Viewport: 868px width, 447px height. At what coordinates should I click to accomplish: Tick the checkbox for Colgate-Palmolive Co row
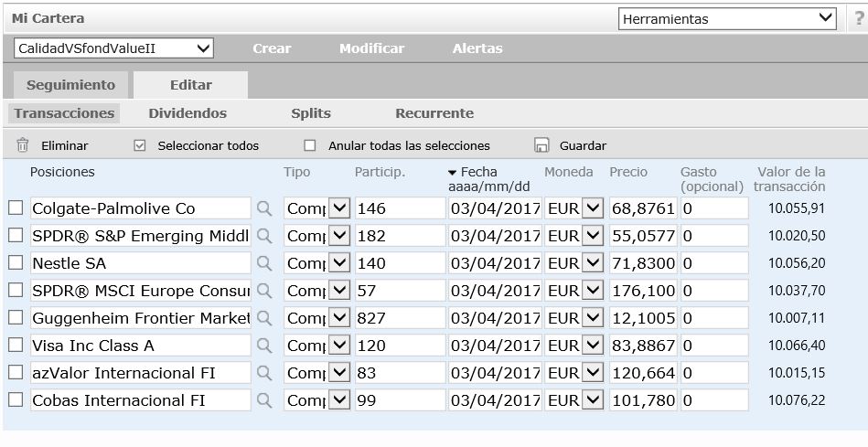[x=16, y=208]
